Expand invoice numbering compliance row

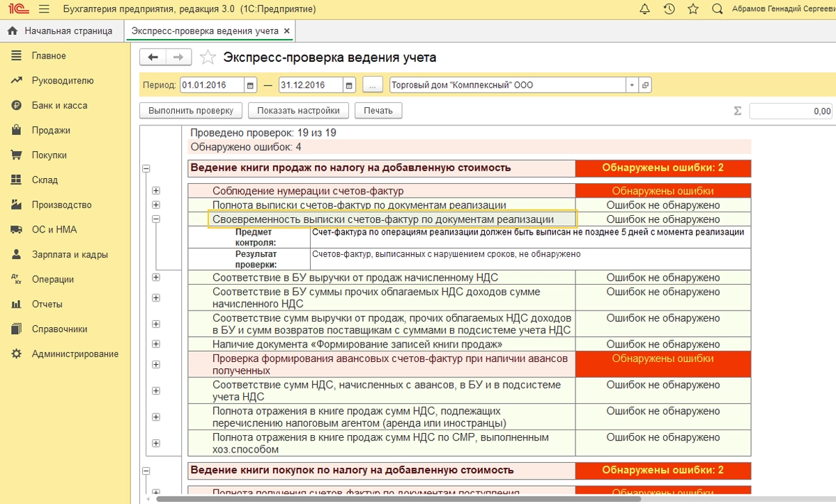156,191
